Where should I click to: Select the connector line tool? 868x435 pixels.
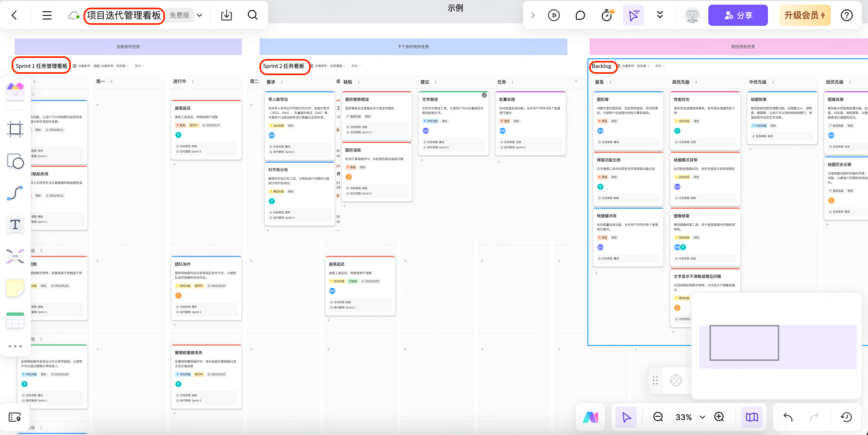coord(15,193)
